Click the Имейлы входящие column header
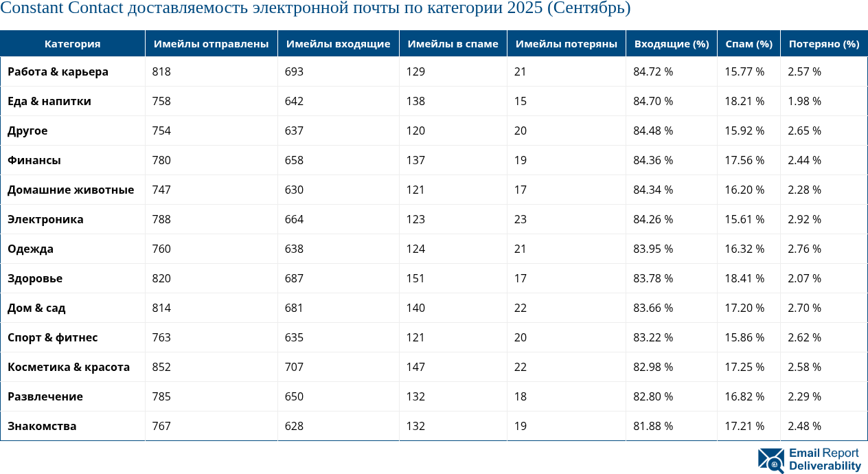The width and height of the screenshot is (868, 474). pyautogui.click(x=338, y=44)
